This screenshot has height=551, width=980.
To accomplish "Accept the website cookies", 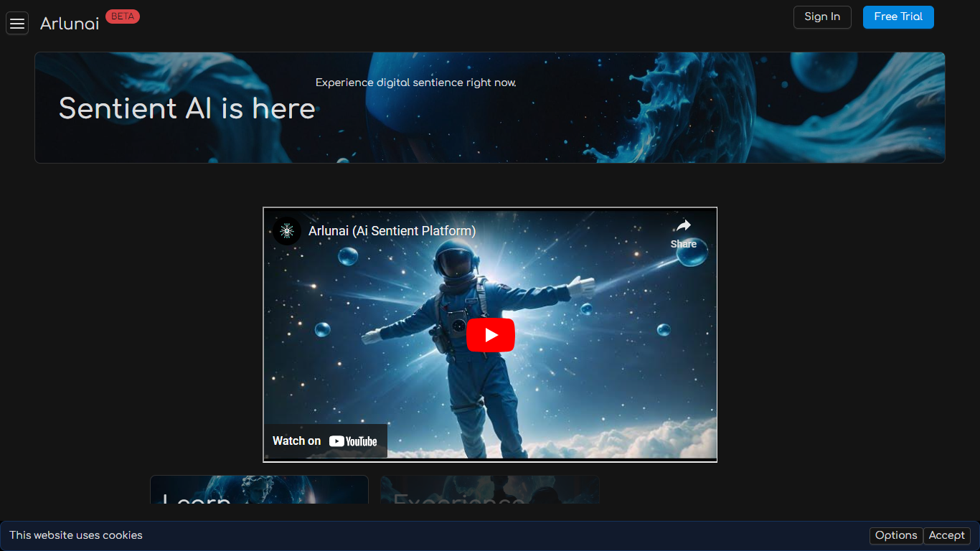I will (x=946, y=535).
